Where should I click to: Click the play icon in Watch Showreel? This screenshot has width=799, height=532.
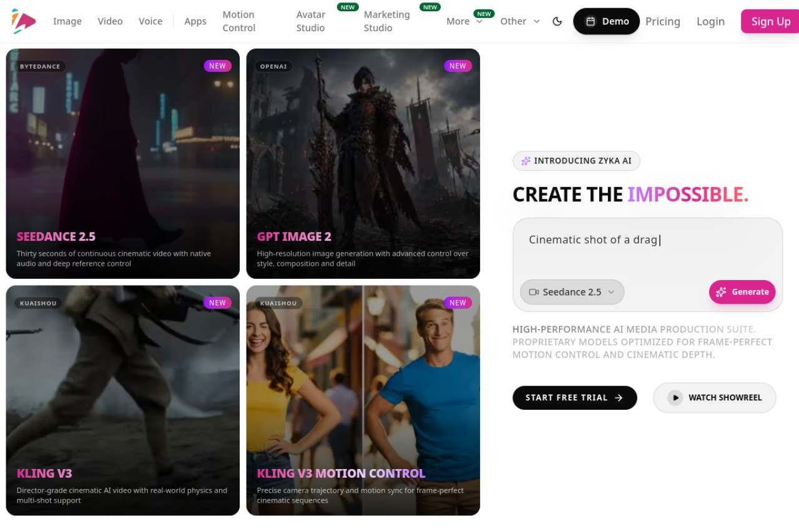click(x=675, y=397)
